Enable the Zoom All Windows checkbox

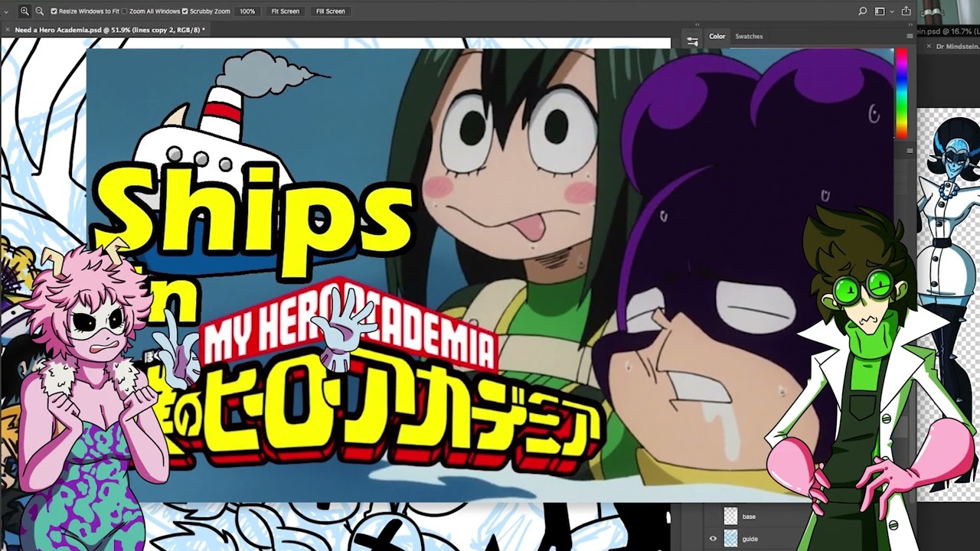(124, 11)
